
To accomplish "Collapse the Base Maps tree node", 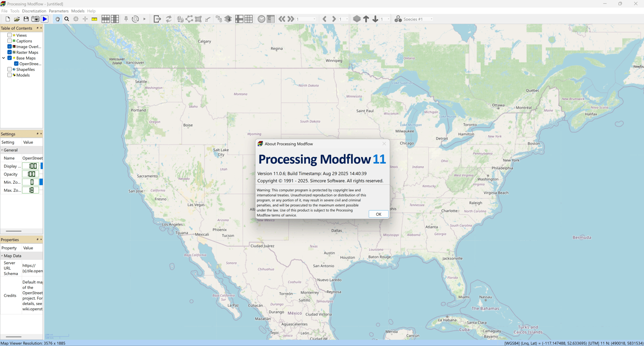I will [3, 58].
